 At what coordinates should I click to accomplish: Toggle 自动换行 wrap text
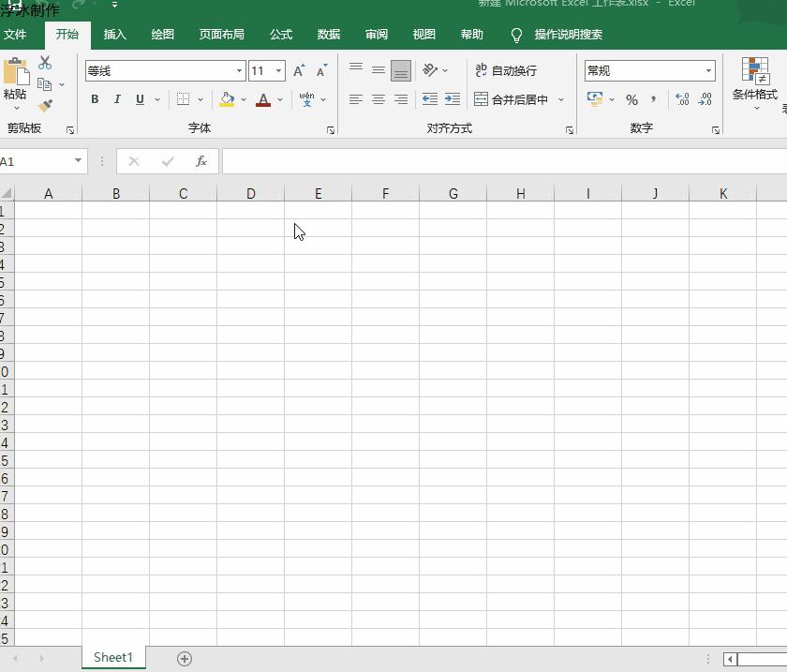[x=506, y=70]
